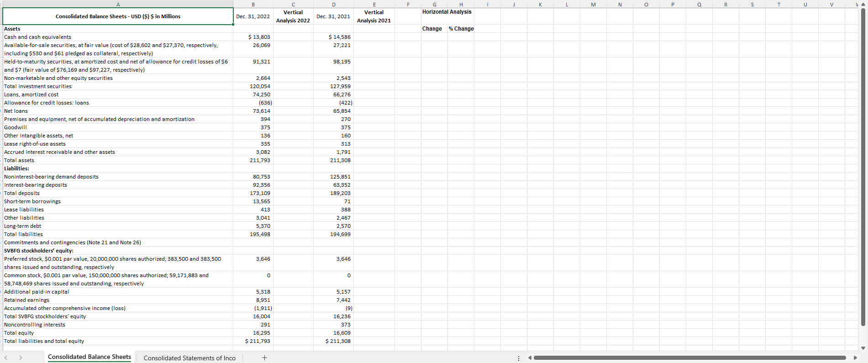Click horizontal scrollbar left arrow

click(530, 358)
